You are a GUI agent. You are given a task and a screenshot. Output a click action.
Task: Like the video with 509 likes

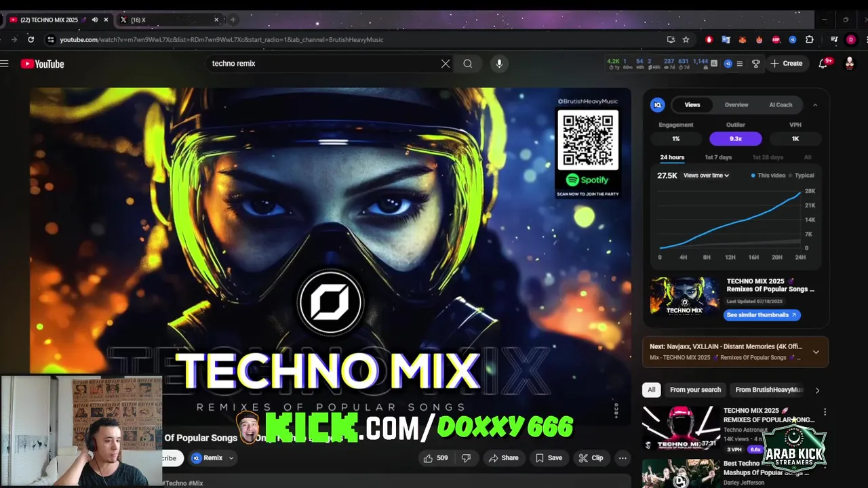[x=435, y=458]
